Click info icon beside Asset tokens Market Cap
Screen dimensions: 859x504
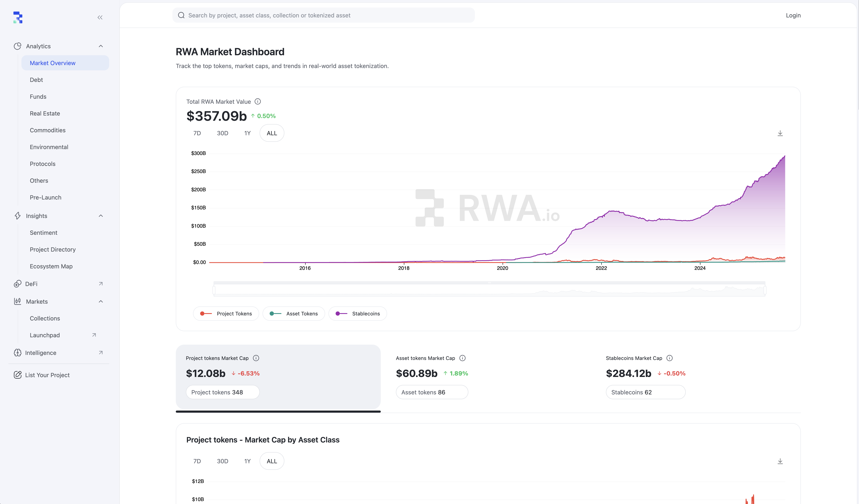(462, 358)
